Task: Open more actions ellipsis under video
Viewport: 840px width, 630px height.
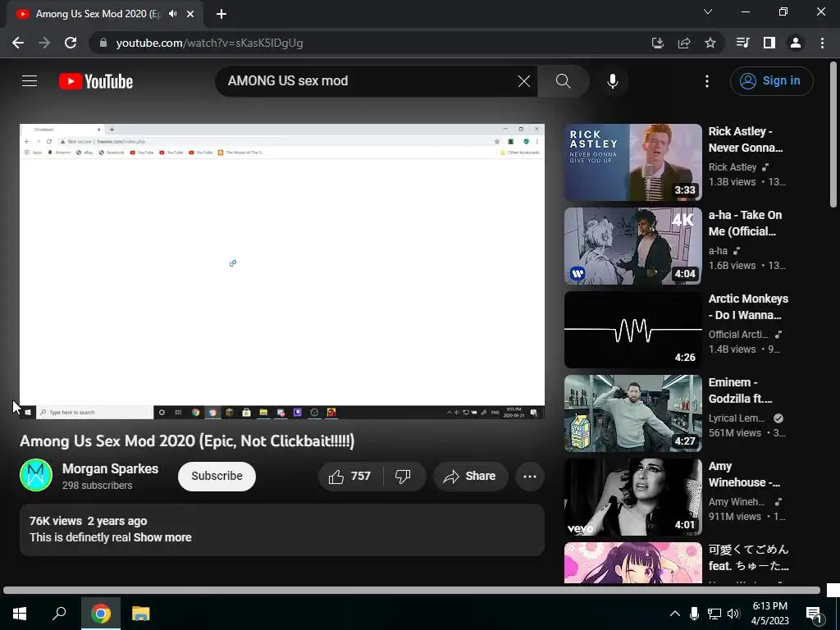Action: click(530, 477)
